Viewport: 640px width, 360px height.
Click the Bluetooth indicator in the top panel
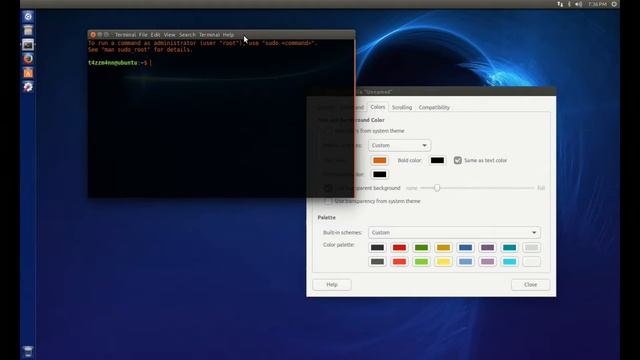coord(569,4)
